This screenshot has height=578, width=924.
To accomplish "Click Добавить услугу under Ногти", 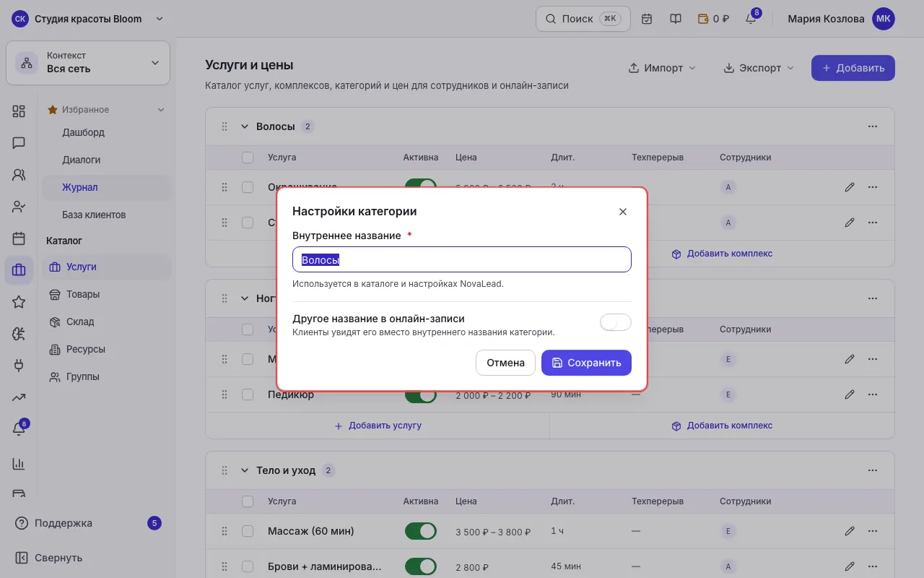I will pos(378,426).
